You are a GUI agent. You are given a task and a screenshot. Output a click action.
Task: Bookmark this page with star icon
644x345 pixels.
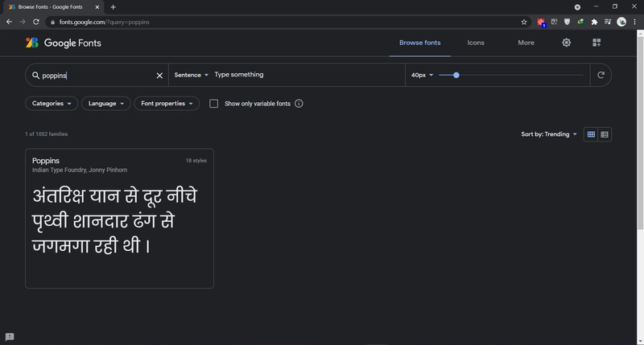point(524,22)
